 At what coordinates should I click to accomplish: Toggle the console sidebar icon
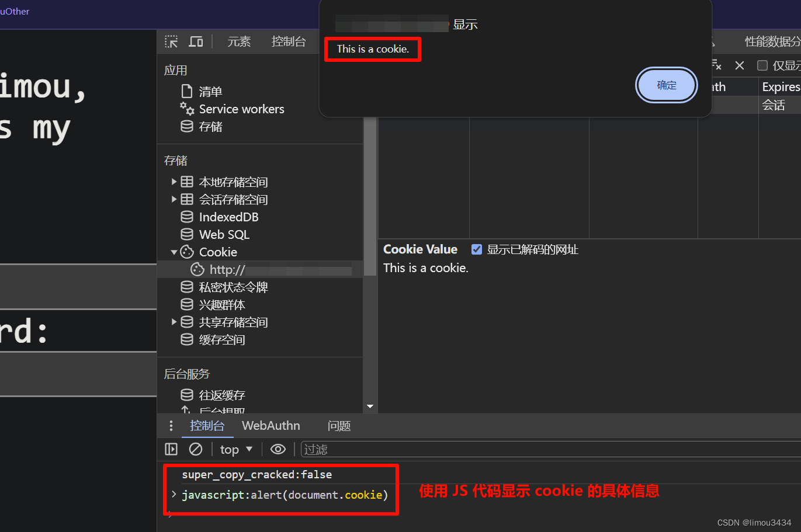(171, 449)
